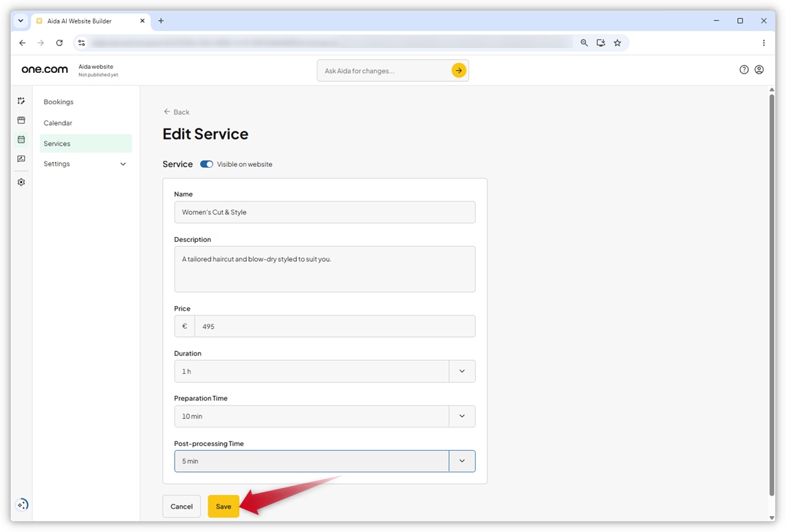
Task: Install app icon in address bar
Action: [x=600, y=43]
